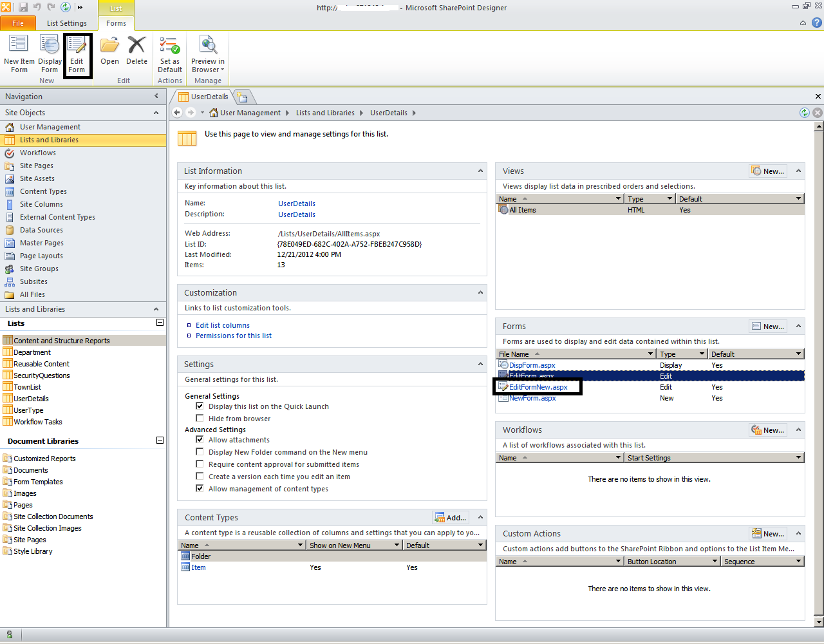824x644 pixels.
Task: Select the Display Form icon
Action: (x=50, y=52)
